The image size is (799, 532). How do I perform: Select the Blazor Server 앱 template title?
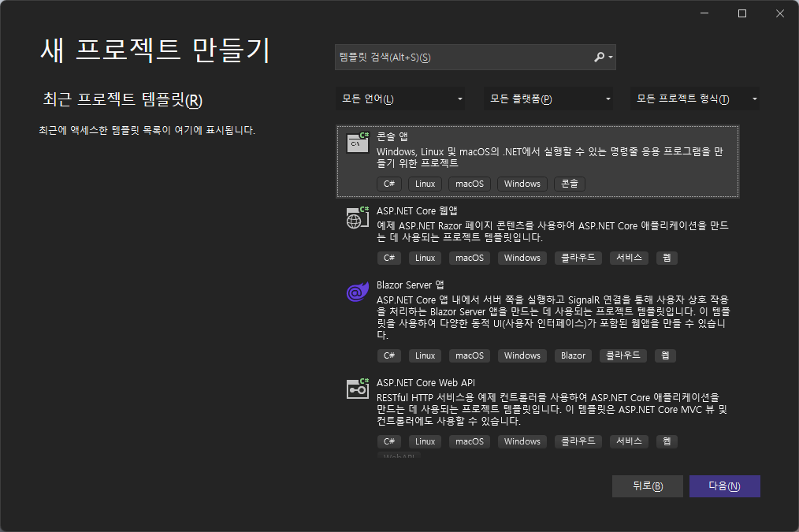tap(411, 285)
